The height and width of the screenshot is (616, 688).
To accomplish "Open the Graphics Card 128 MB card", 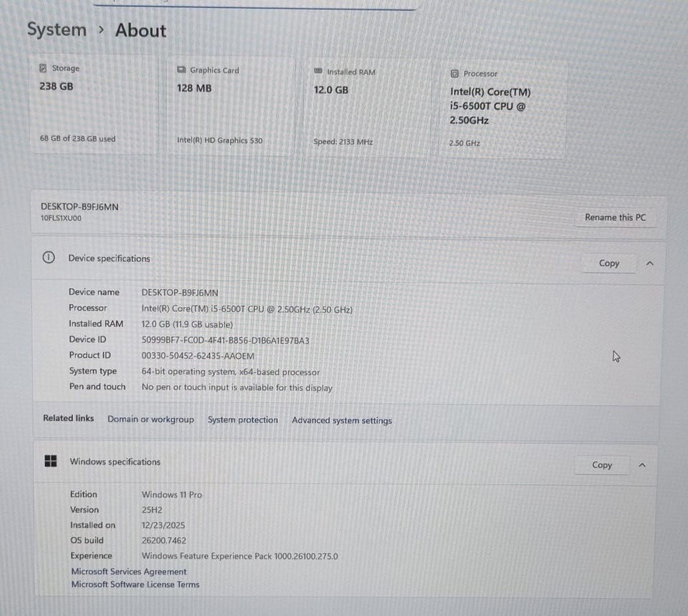I will coord(230,106).
